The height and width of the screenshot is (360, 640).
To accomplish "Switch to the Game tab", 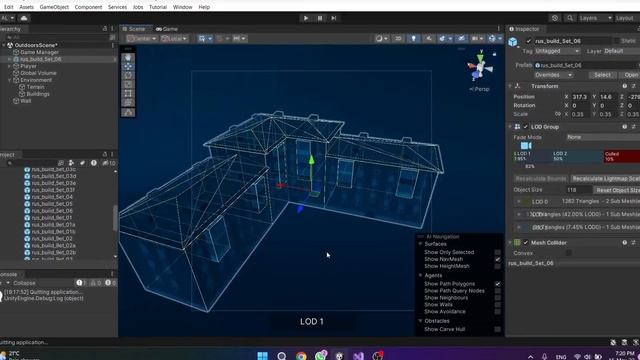I will tap(167, 29).
